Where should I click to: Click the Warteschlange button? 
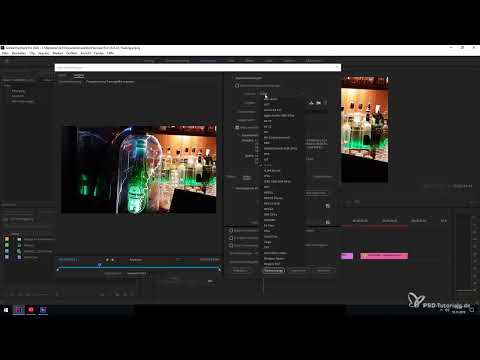[x=274, y=271]
